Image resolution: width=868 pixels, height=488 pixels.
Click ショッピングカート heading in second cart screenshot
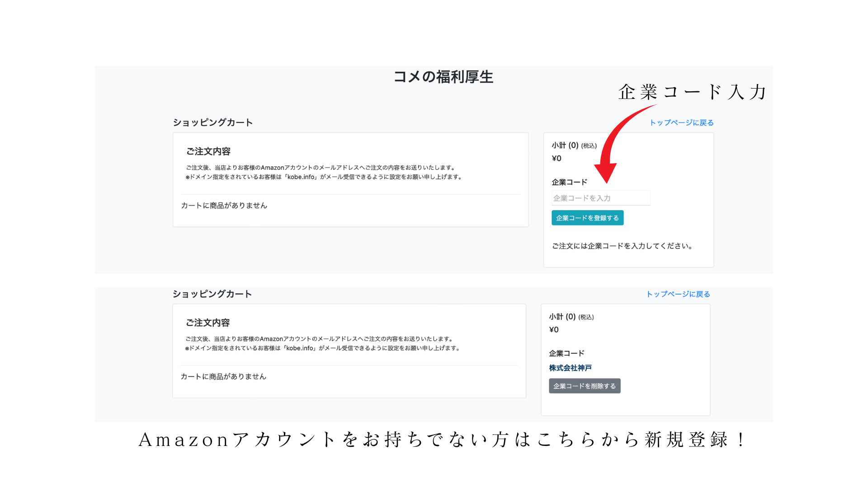click(212, 294)
